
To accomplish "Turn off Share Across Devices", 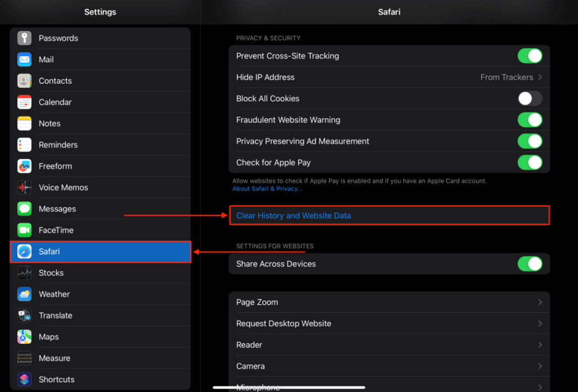I will [x=529, y=264].
